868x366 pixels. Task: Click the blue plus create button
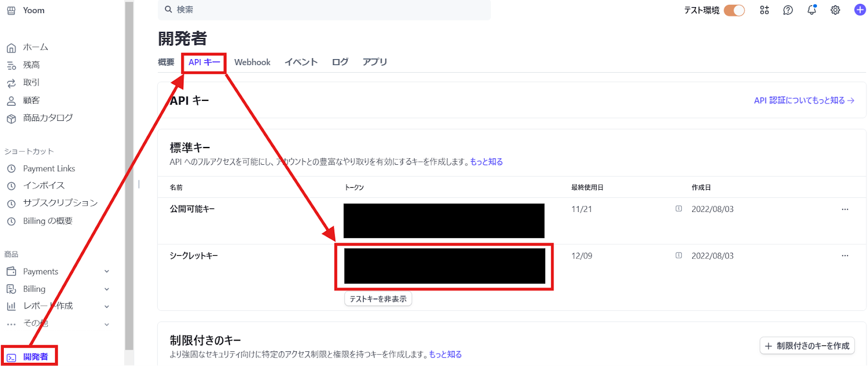point(860,10)
